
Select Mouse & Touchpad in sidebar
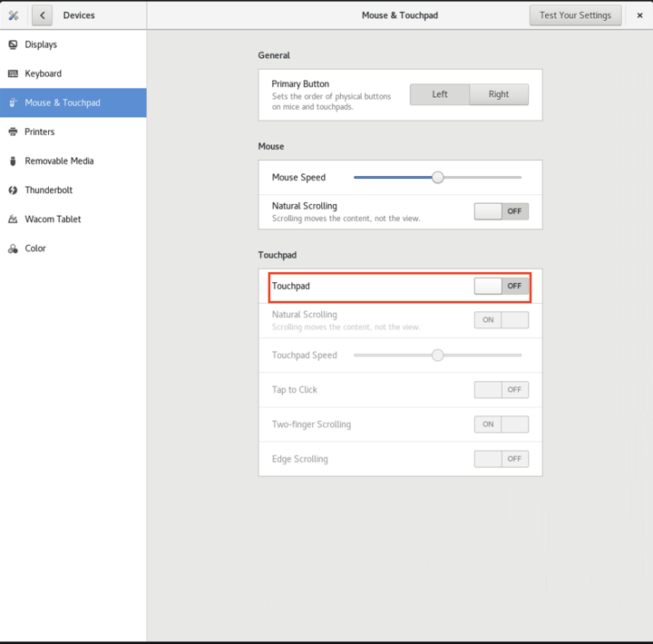[73, 102]
